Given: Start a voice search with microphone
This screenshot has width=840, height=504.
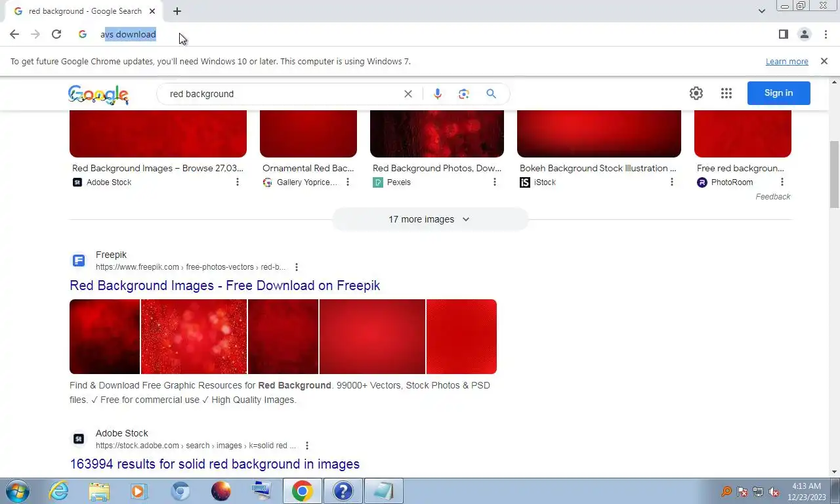Looking at the screenshot, I should pyautogui.click(x=438, y=94).
